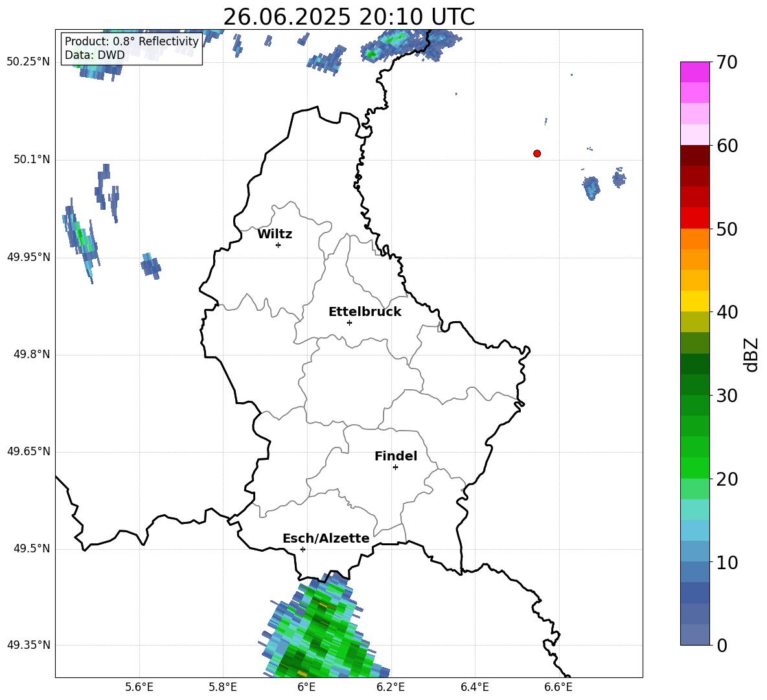
Task: Click the 0 value on the colorbar
Action: (x=722, y=645)
